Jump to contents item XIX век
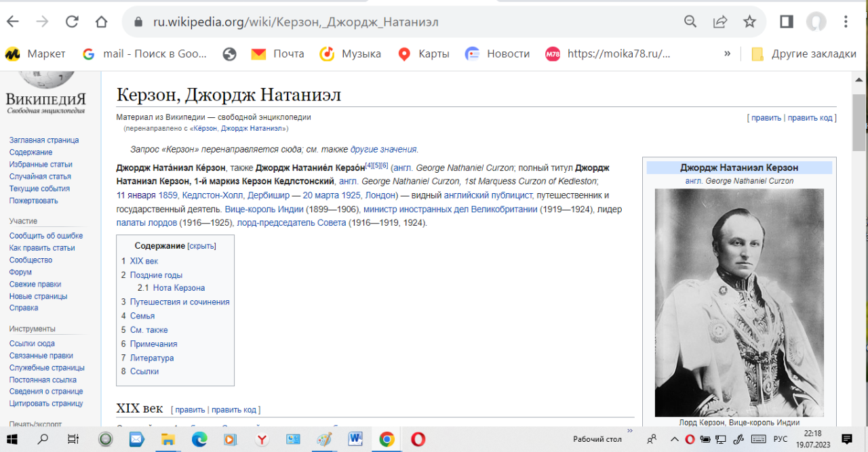The height and width of the screenshot is (452, 868). [x=144, y=261]
